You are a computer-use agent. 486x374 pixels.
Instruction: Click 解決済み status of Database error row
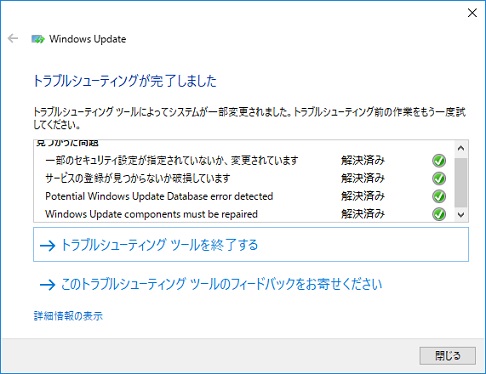[x=363, y=196]
